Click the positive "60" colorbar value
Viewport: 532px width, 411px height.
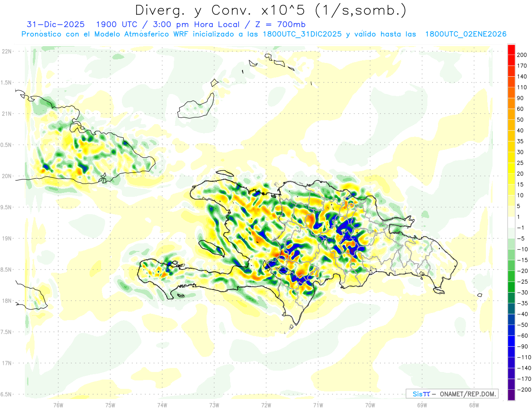pyautogui.click(x=520, y=109)
